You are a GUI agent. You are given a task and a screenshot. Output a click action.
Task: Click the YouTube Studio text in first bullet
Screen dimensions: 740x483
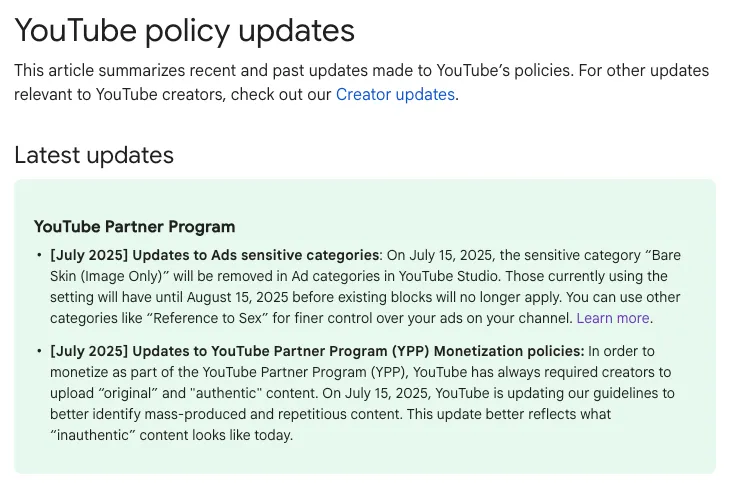coord(448,276)
